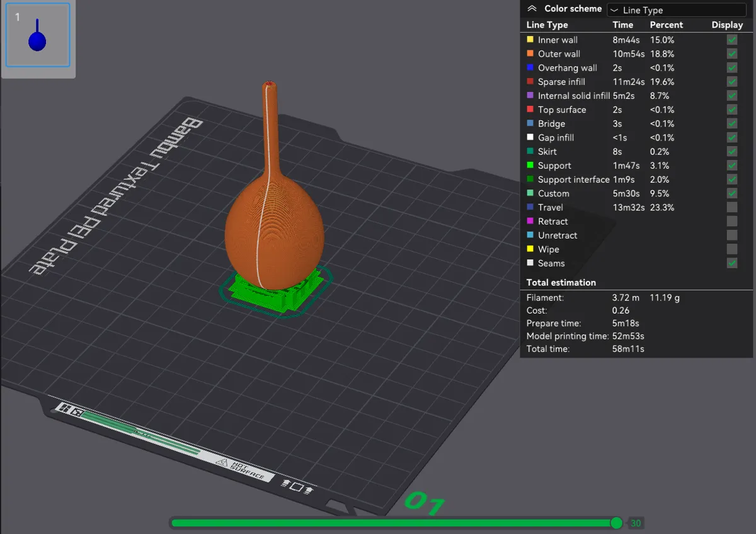Viewport: 756px width, 534px height.
Task: Click the Outer wall time 10m54s
Action: [629, 54]
